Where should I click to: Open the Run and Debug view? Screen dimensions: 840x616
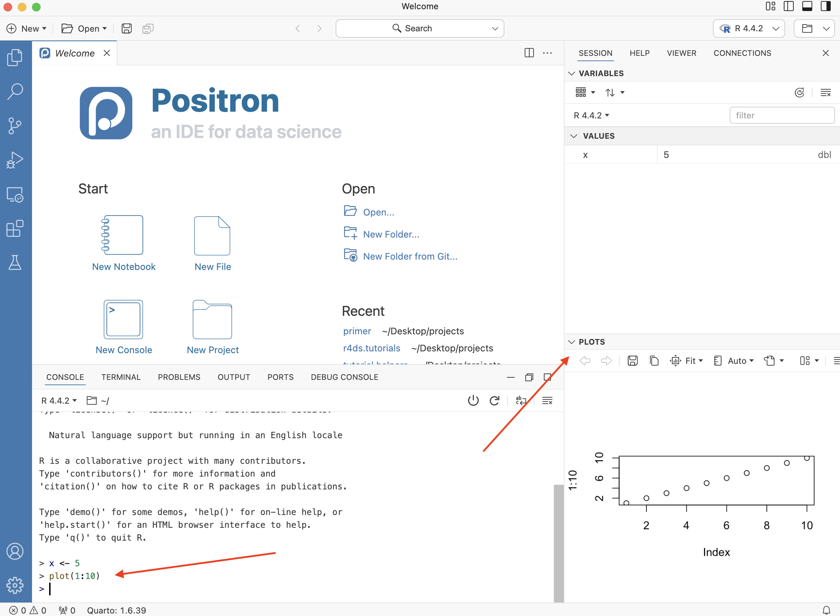[x=15, y=160]
